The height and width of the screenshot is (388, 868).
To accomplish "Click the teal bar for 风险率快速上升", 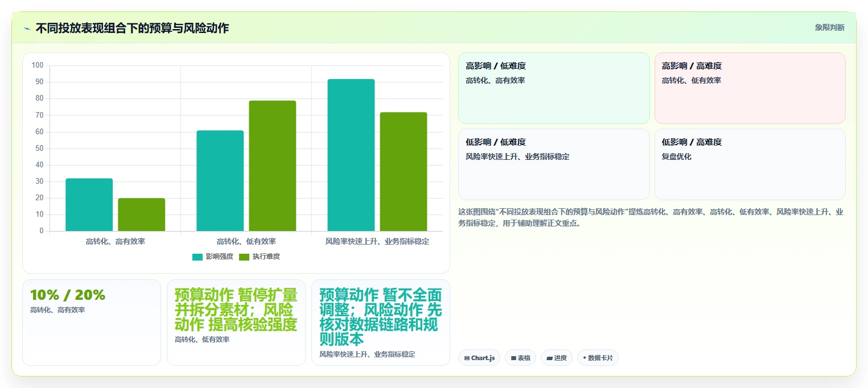I will (x=351, y=155).
